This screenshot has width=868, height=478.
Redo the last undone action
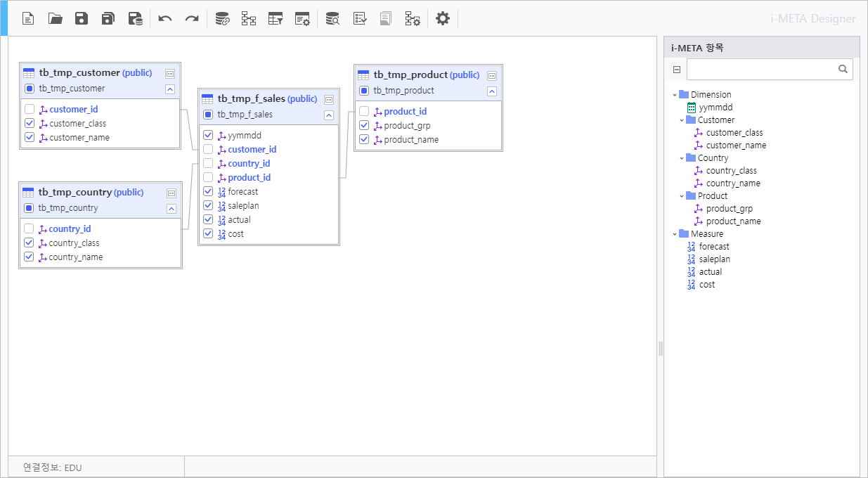(192, 19)
